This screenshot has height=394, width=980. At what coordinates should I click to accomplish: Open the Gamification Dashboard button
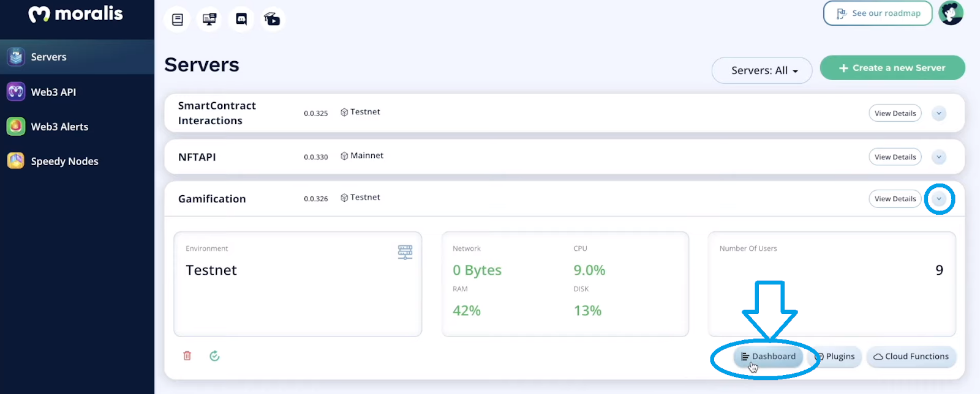click(768, 357)
